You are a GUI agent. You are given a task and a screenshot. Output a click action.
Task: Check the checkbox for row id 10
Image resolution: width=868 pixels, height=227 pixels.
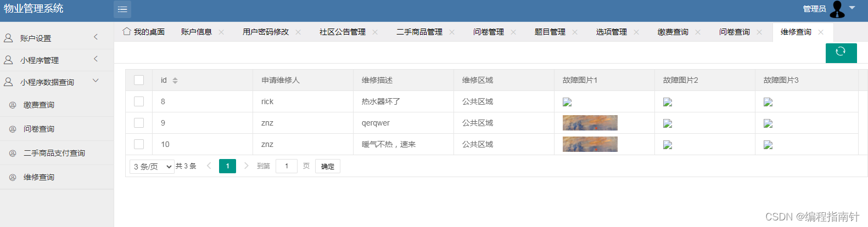[139, 144]
